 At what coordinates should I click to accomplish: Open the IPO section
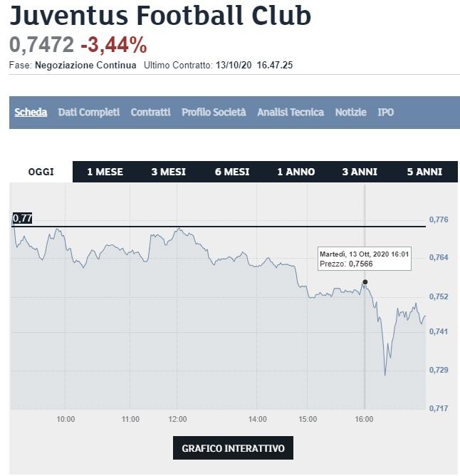point(386,113)
